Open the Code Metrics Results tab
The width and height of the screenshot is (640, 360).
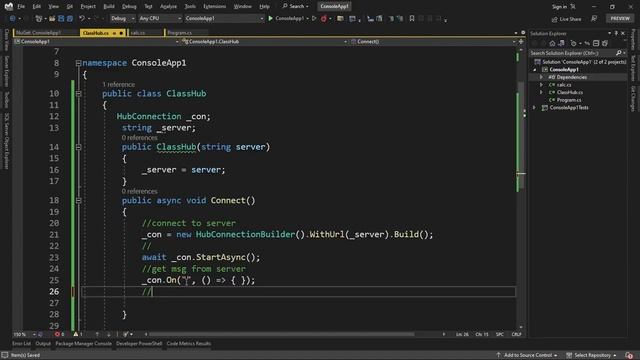pos(189,344)
